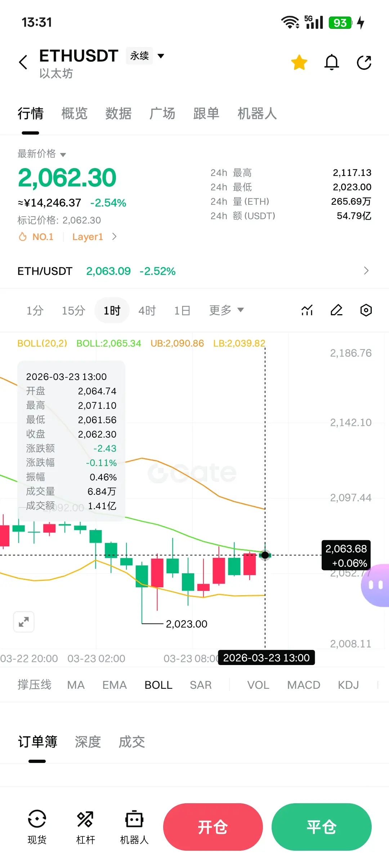Viewport: 389px width, 868px height.
Task: Tap the 2,063.68 crosshair price label
Action: click(x=346, y=555)
